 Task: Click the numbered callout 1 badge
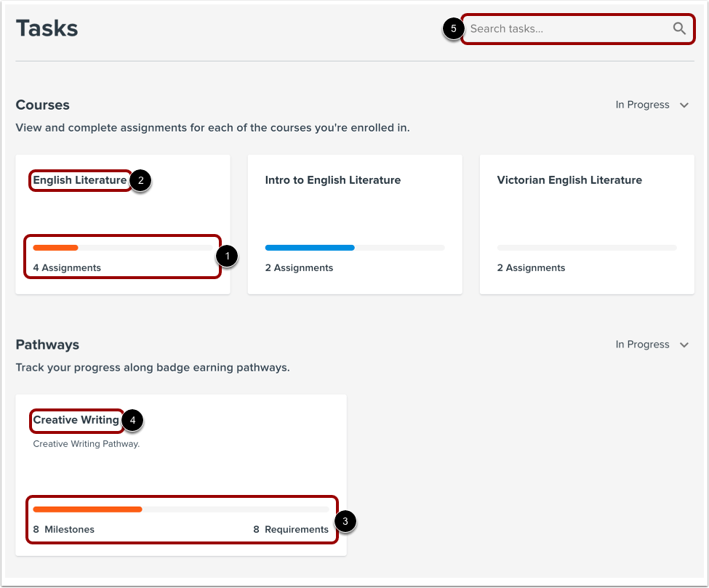(225, 257)
